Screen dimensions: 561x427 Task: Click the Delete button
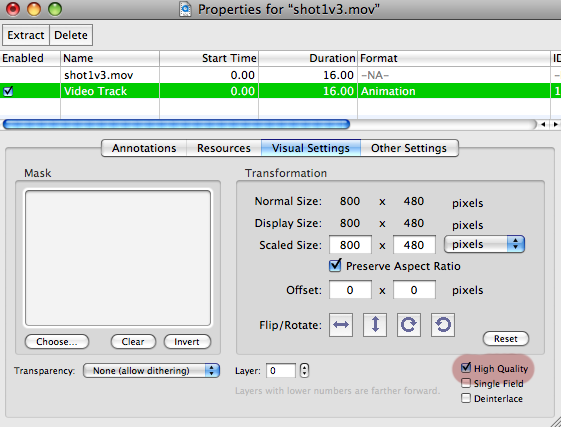click(71, 35)
